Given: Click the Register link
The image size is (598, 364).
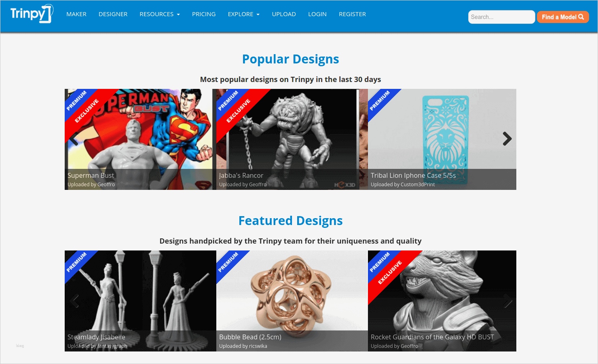Looking at the screenshot, I should [x=353, y=14].
